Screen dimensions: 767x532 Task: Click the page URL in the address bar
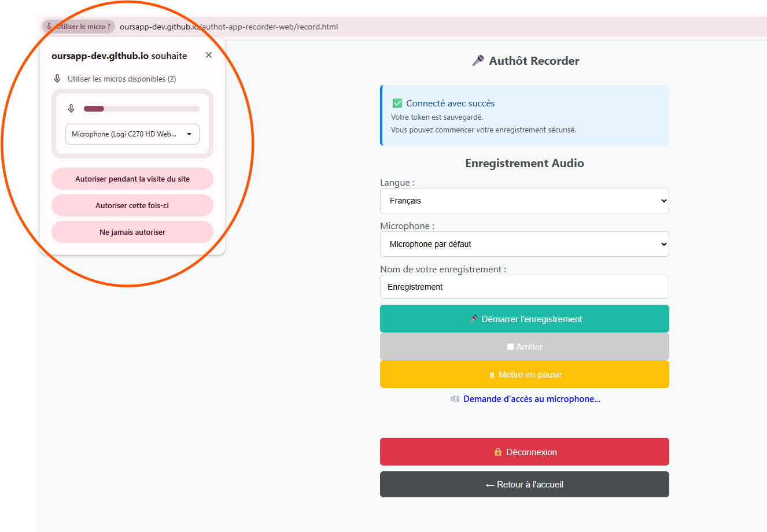click(229, 27)
